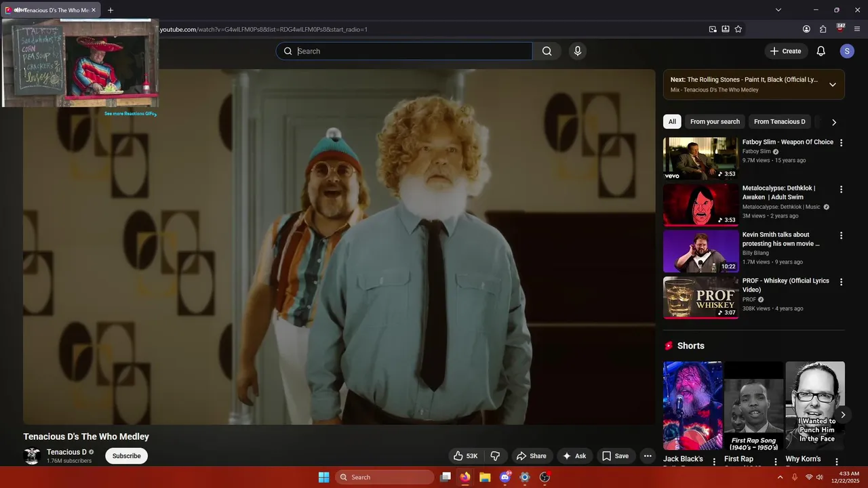This screenshot has width=868, height=488.
Task: Open options for Metalocalypse Dethklok video
Action: 841,189
